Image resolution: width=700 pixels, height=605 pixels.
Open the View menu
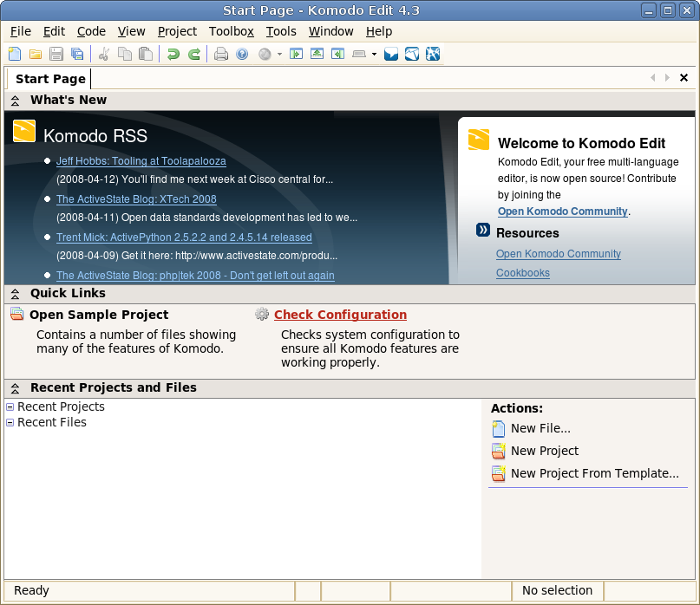(x=131, y=31)
